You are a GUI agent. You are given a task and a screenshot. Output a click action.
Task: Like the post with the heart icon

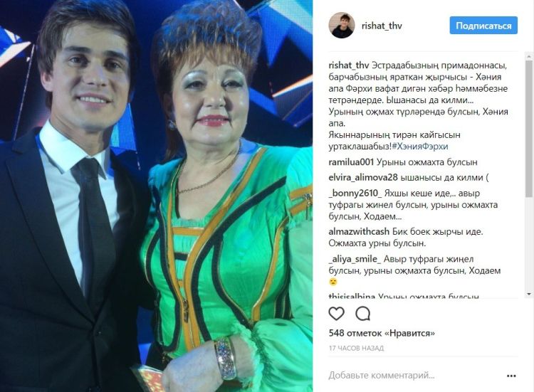pyautogui.click(x=336, y=314)
